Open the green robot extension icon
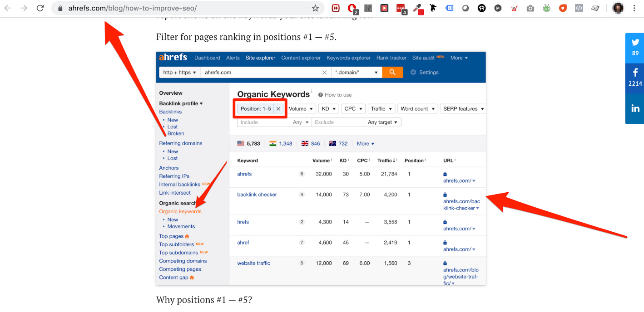The width and height of the screenshot is (644, 312). tap(547, 8)
